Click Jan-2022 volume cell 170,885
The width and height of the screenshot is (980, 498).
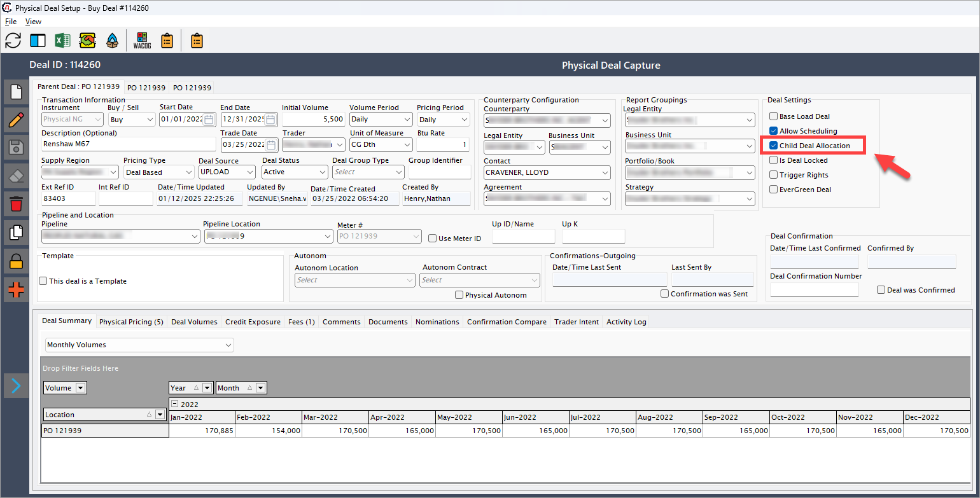pos(202,431)
